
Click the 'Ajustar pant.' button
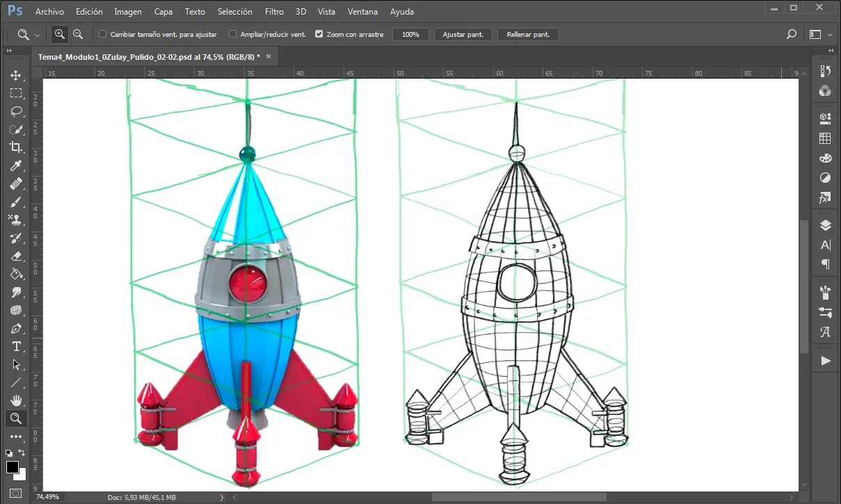coord(463,34)
